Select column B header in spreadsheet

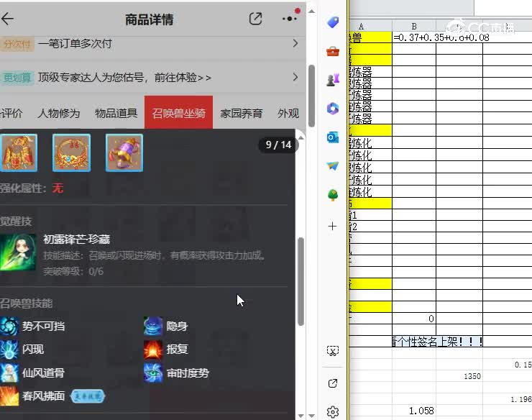click(x=414, y=26)
